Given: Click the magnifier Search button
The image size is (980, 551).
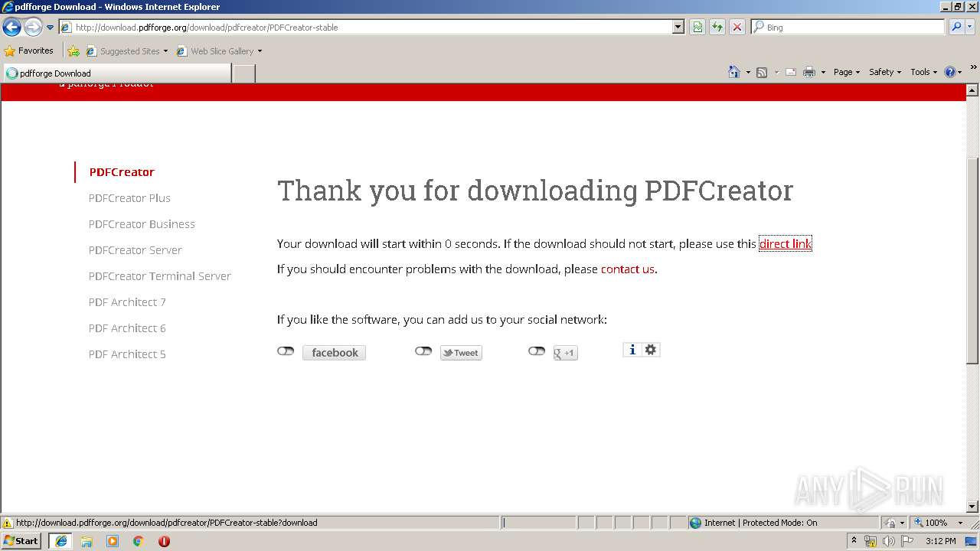Looking at the screenshot, I should 955,27.
